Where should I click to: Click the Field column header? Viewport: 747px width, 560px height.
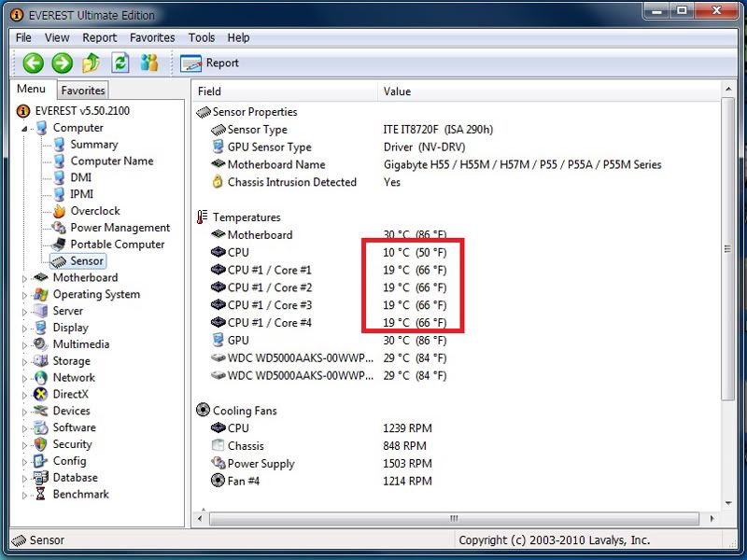tap(285, 91)
